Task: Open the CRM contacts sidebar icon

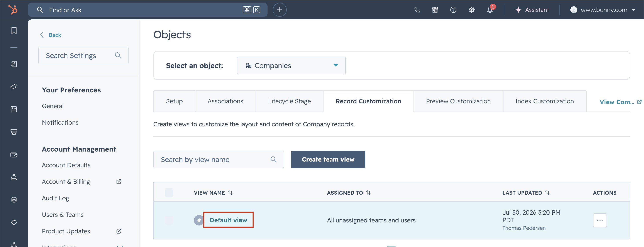Action: 14,64
